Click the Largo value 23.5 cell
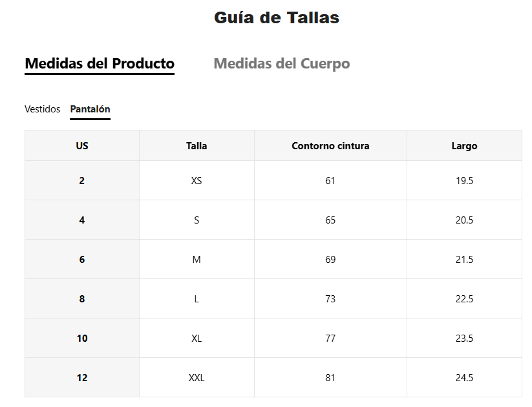This screenshot has height=407, width=532. (x=465, y=338)
